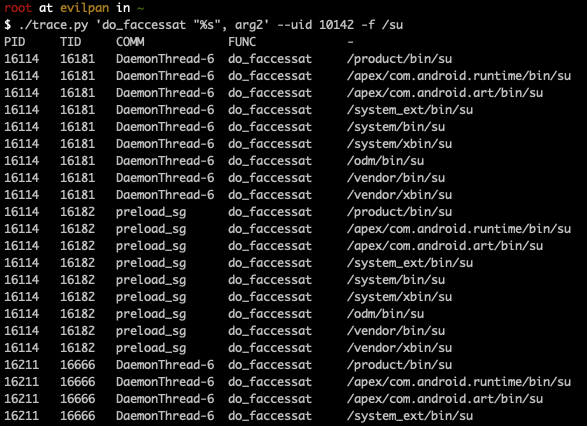
Task: Click the TID column header
Action: click(x=70, y=42)
